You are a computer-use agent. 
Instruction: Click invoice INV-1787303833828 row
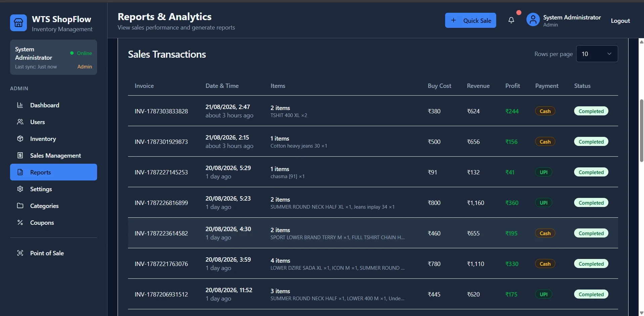pyautogui.click(x=373, y=111)
